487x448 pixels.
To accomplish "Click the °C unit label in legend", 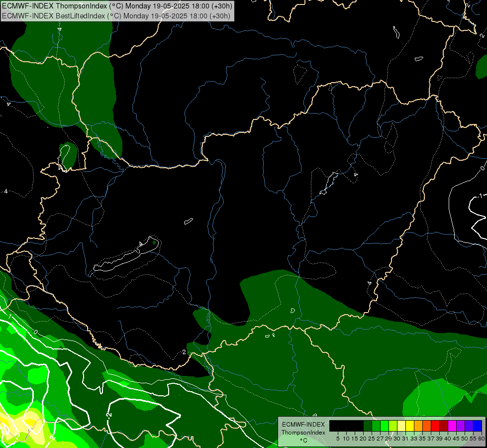I will (x=304, y=440).
